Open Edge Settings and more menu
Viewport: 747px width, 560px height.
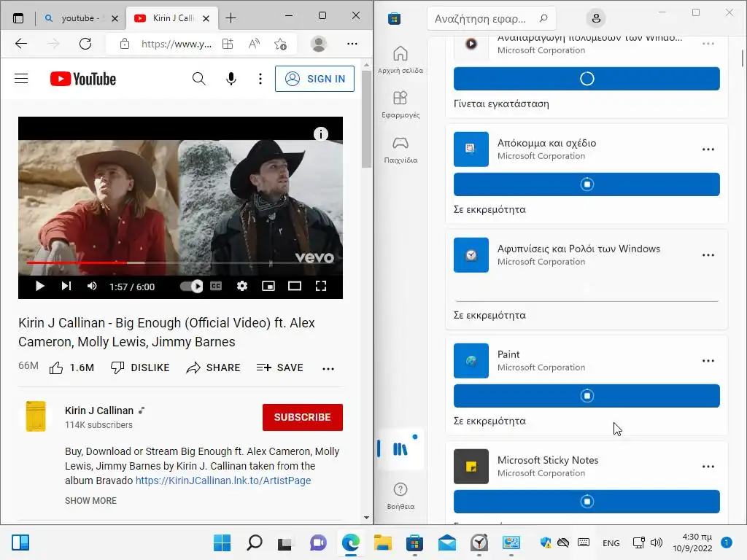point(352,44)
